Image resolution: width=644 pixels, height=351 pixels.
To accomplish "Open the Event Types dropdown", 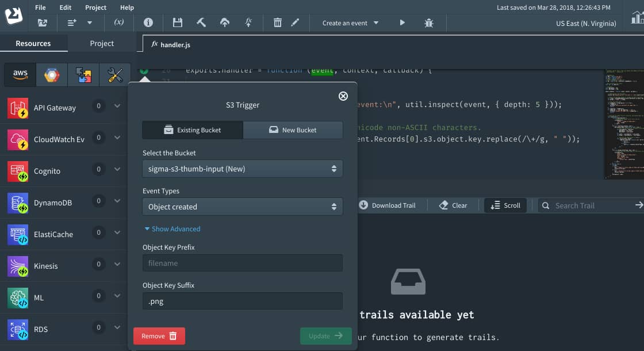I will 242,207.
